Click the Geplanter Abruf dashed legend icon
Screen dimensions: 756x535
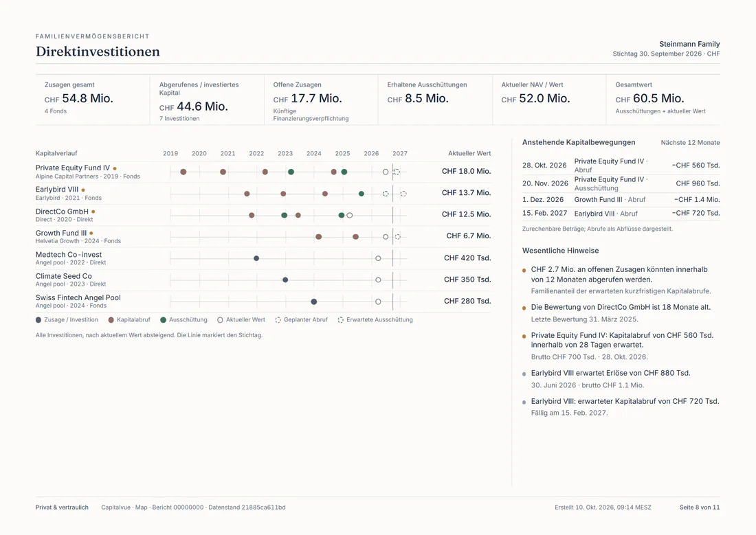click(x=278, y=320)
